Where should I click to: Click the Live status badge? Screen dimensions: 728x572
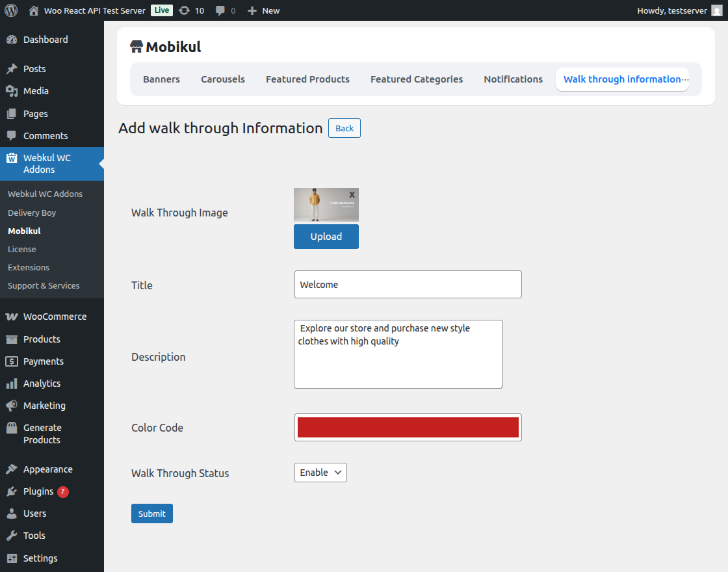click(x=162, y=10)
